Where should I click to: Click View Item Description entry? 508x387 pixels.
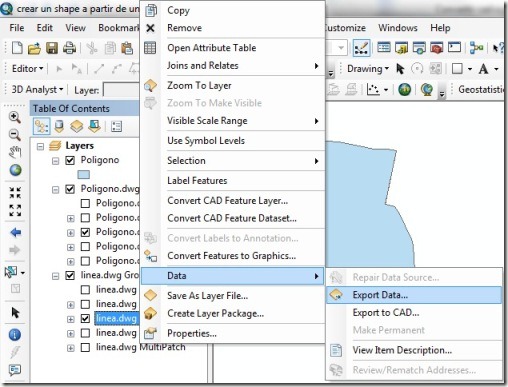pos(413,350)
